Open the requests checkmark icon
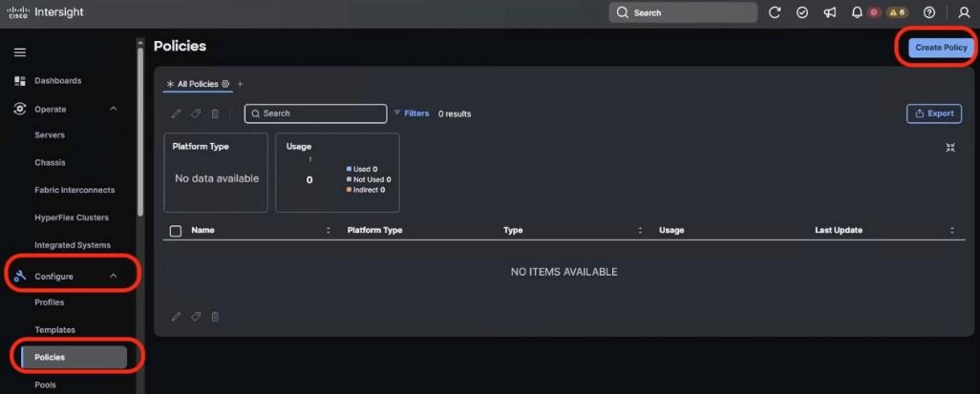Image resolution: width=980 pixels, height=394 pixels. [x=802, y=12]
